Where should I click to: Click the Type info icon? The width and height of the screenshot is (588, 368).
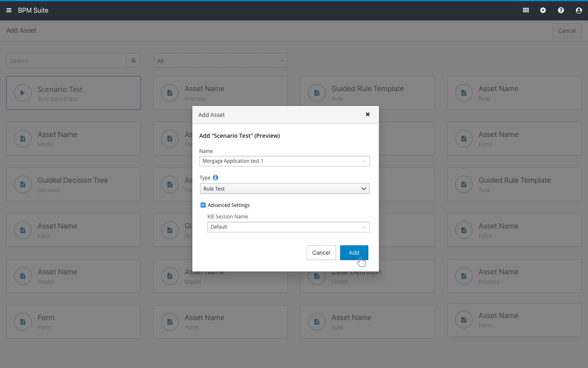[x=216, y=177]
